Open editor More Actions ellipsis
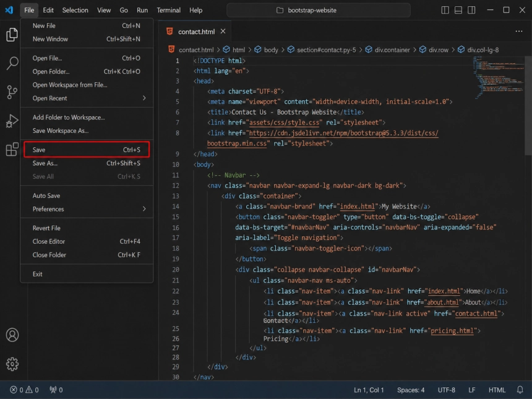 click(x=519, y=31)
